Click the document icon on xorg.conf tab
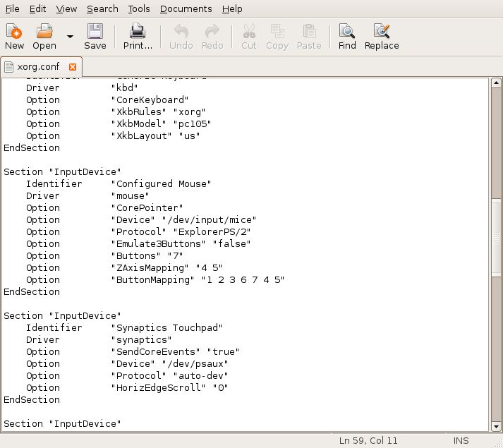This screenshot has width=503, height=448. pyautogui.click(x=8, y=67)
